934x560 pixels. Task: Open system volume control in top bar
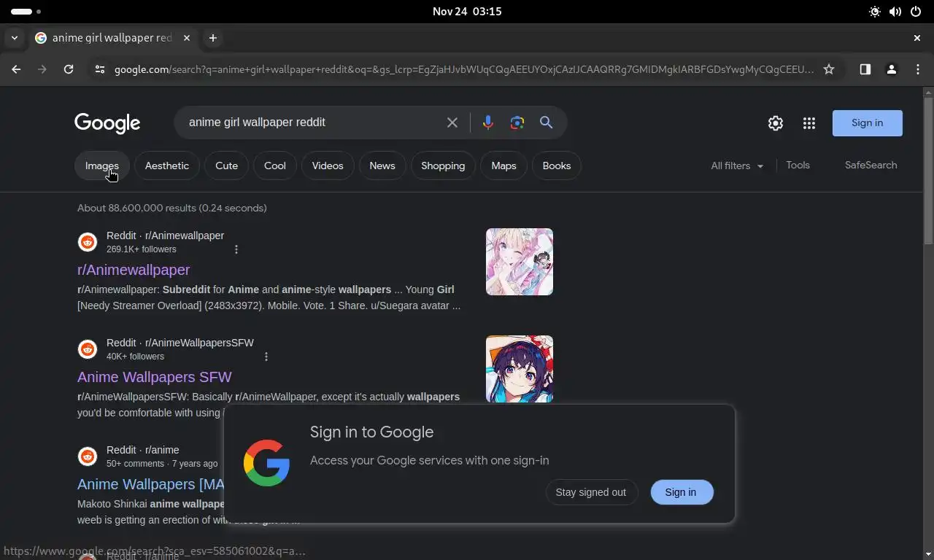[895, 12]
